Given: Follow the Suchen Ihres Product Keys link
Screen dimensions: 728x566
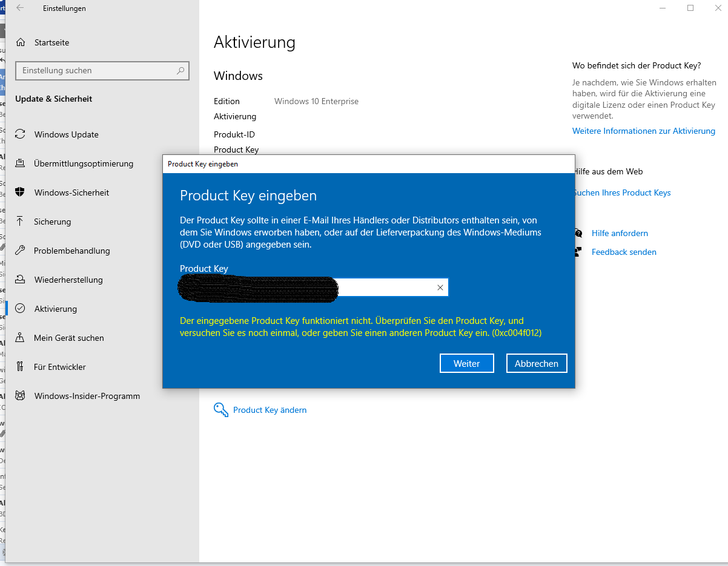Looking at the screenshot, I should click(622, 193).
